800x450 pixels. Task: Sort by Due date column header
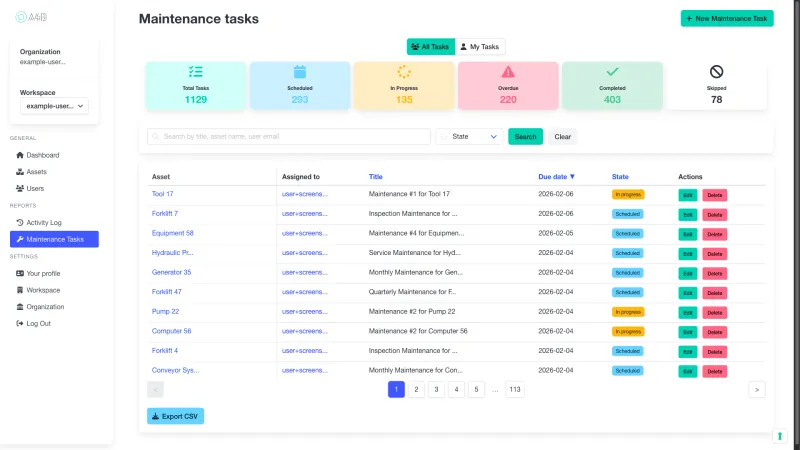pyautogui.click(x=556, y=177)
